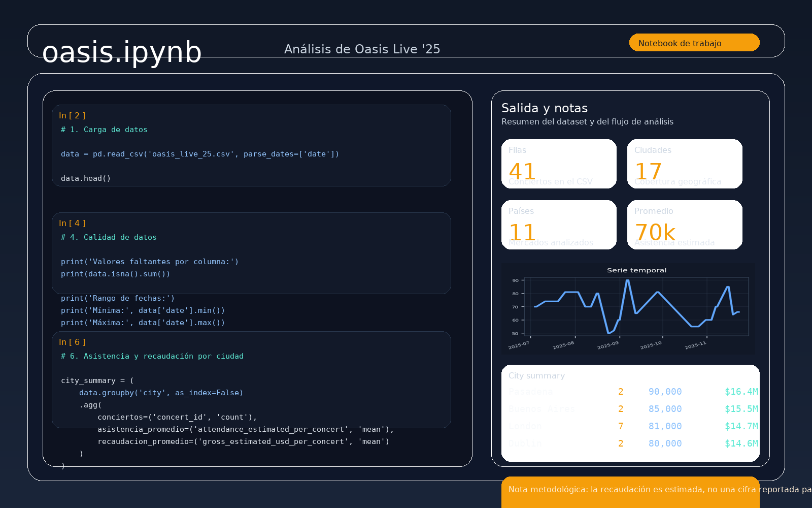This screenshot has height=508, width=812.
Task: Select the Promedio value 70k
Action: (655, 233)
